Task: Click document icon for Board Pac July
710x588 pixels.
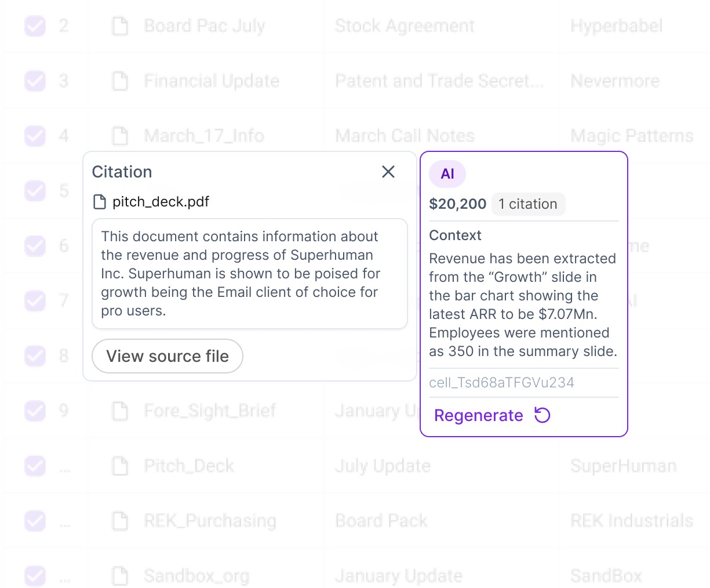Action: tap(120, 26)
